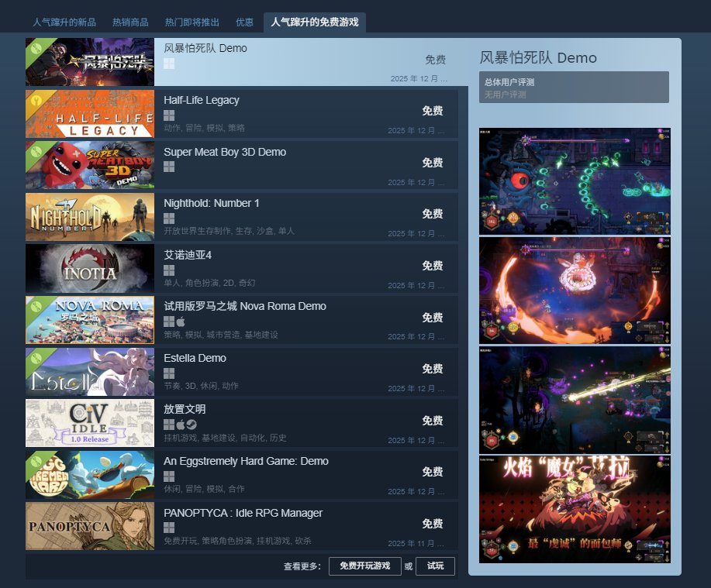Click the Windows icon under 放置文明

coord(169,425)
